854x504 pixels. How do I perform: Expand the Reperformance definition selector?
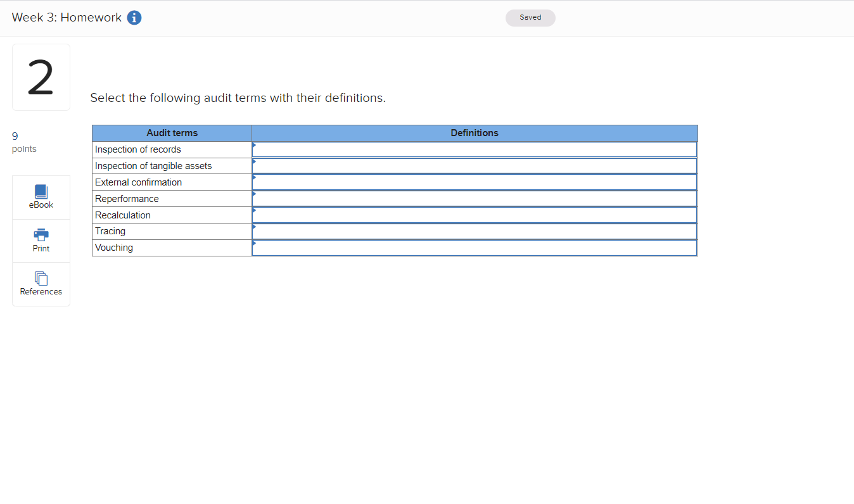pos(474,198)
